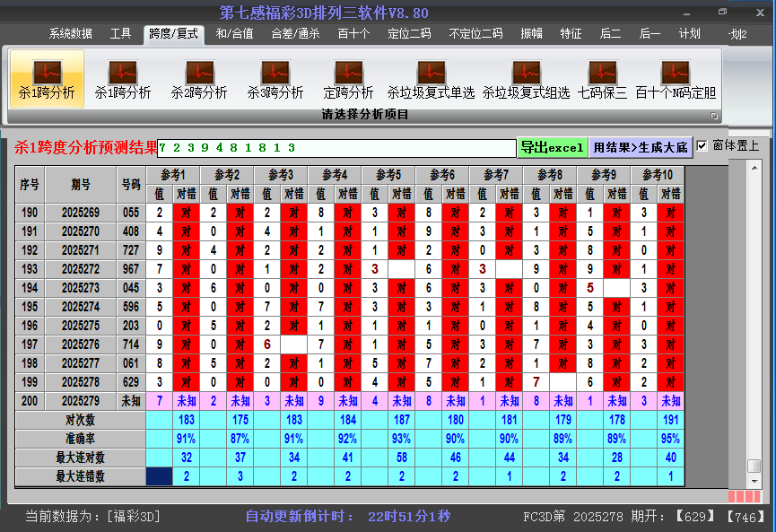Open the 工具 menu

pyautogui.click(x=121, y=33)
